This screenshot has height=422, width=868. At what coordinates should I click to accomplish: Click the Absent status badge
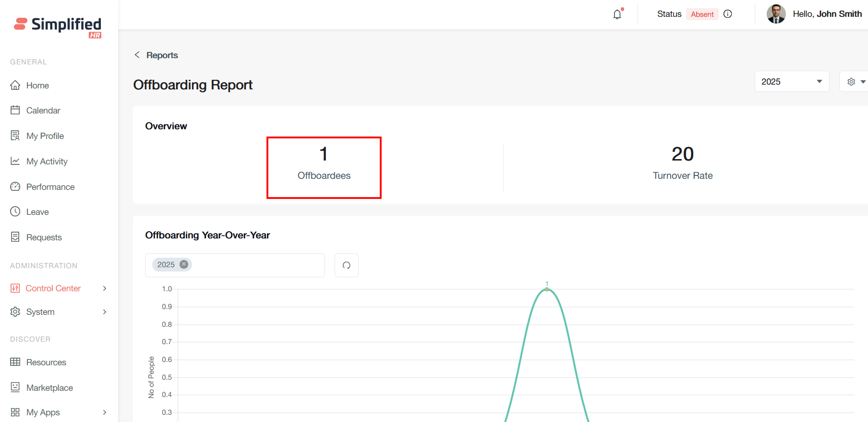[x=702, y=14]
